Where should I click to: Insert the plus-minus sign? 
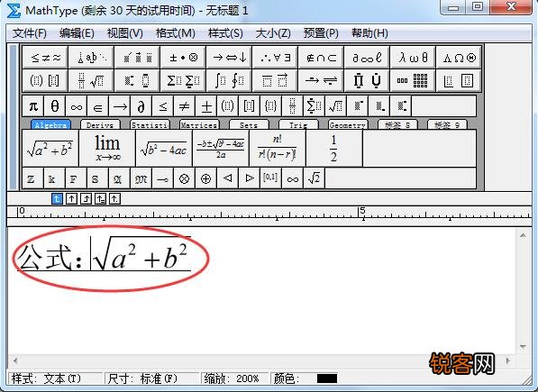205,106
